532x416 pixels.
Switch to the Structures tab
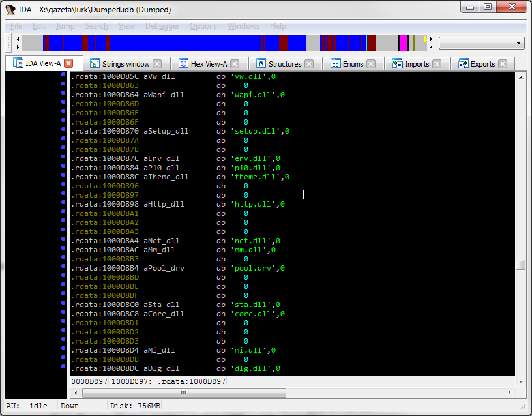(x=285, y=64)
